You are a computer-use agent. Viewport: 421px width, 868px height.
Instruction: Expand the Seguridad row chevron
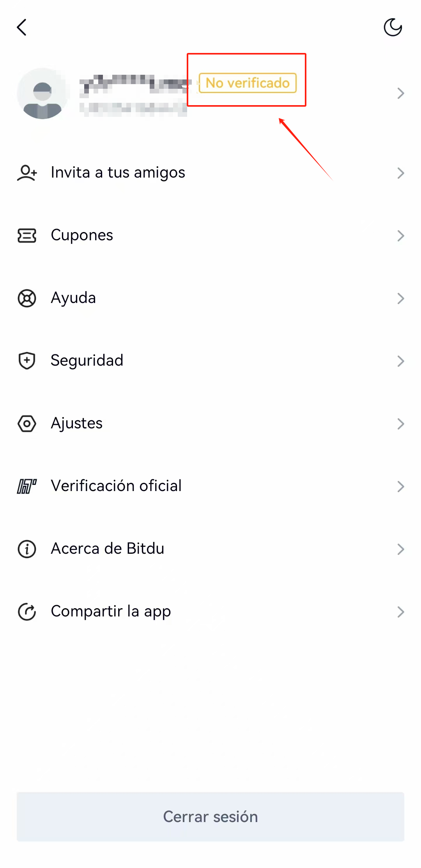(x=400, y=361)
